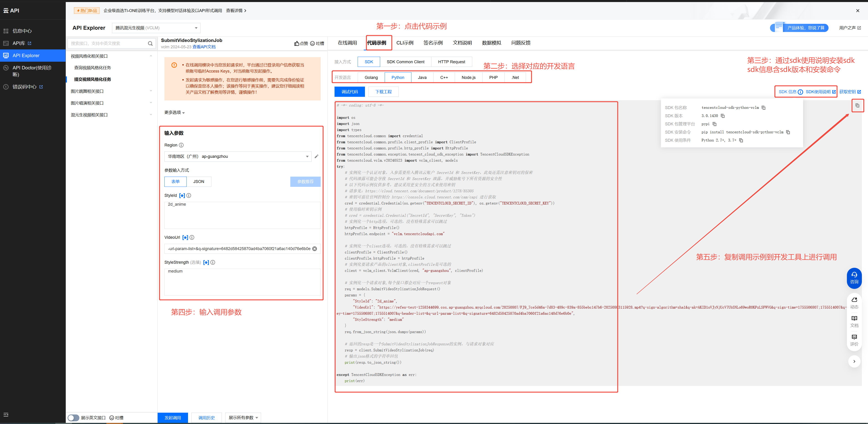Click the pencil edit icon beside Region
The image size is (868, 424).
(316, 156)
